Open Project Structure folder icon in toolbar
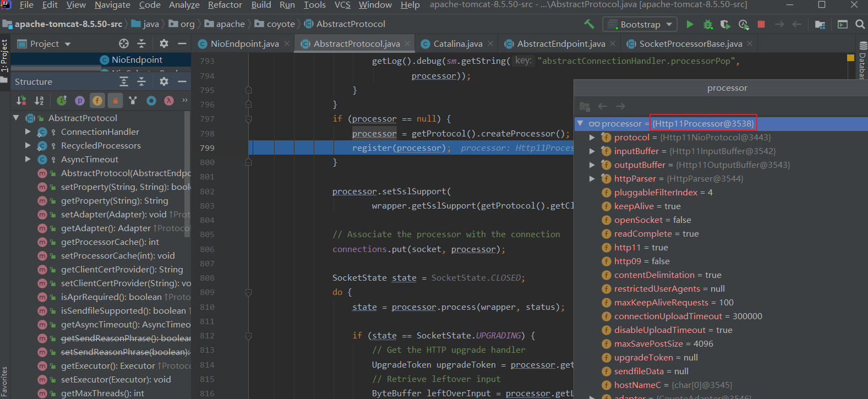Screen dimensions: 868x399 point(820,24)
